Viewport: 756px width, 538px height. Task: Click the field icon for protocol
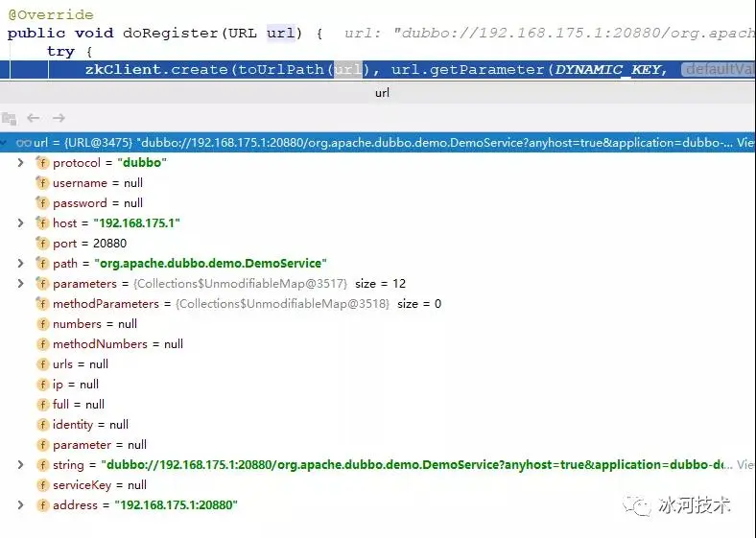[x=42, y=163]
